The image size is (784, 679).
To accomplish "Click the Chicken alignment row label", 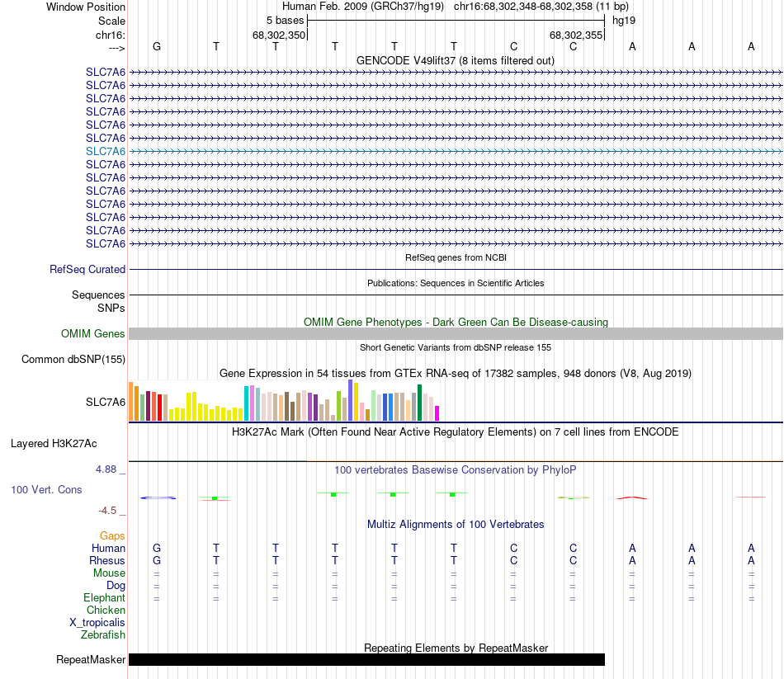I will tap(106, 610).
